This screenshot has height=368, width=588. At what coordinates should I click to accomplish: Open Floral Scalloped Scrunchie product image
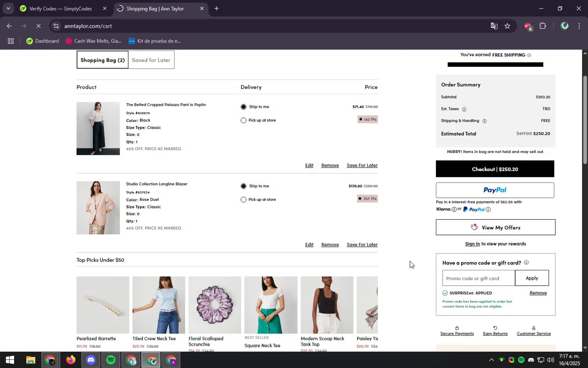[215, 305]
